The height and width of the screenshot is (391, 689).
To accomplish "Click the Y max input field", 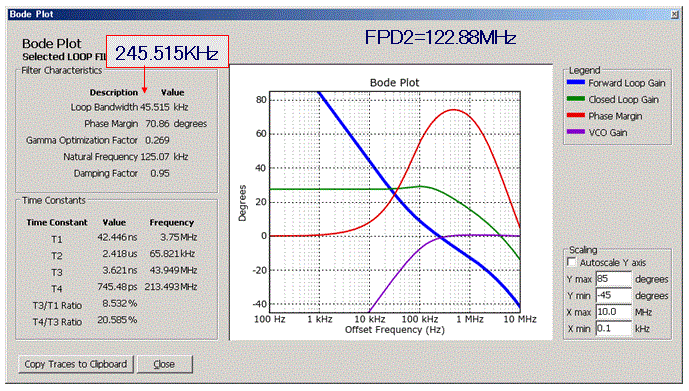I will pyautogui.click(x=613, y=279).
